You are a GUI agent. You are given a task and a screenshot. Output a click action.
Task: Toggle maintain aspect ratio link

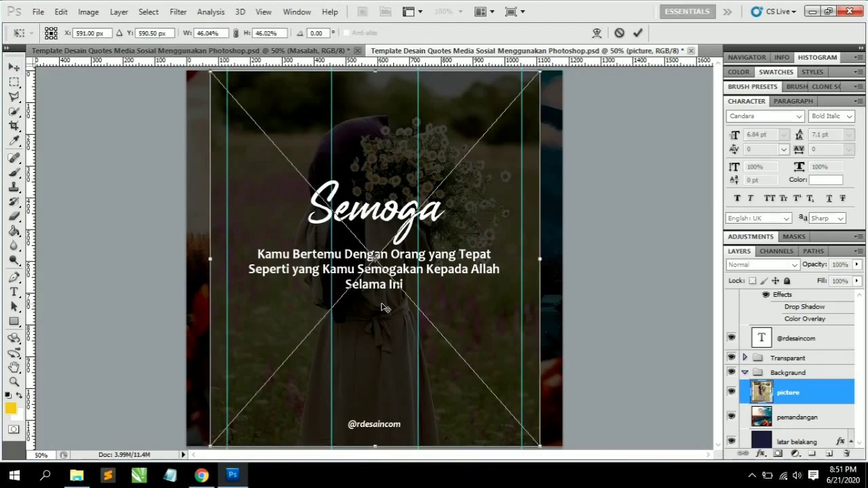[x=235, y=33]
